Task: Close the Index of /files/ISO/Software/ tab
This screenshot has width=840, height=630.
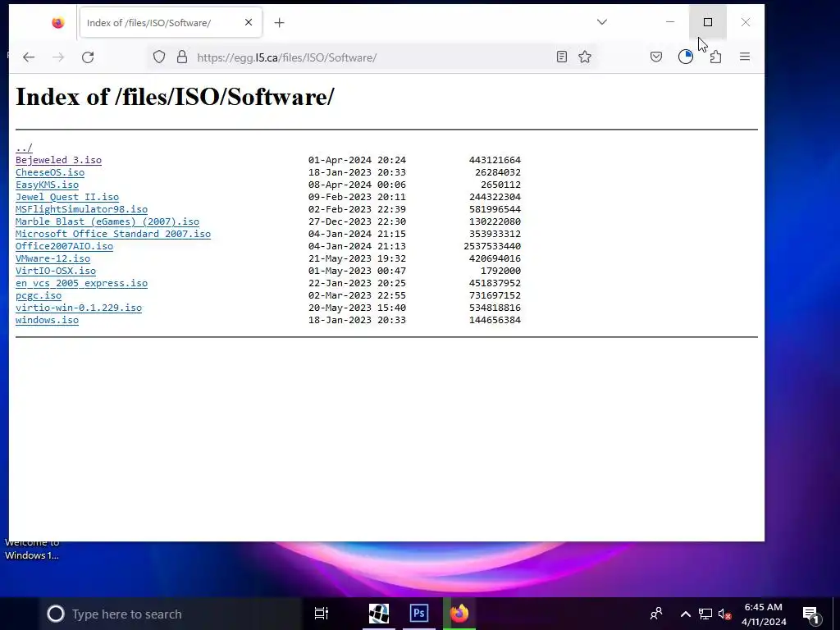Action: (x=249, y=22)
